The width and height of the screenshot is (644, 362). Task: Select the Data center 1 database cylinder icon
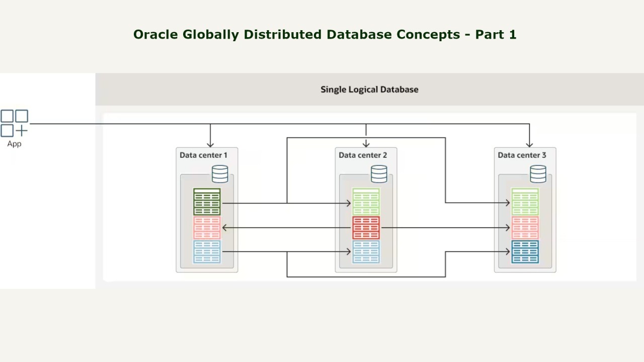220,174
